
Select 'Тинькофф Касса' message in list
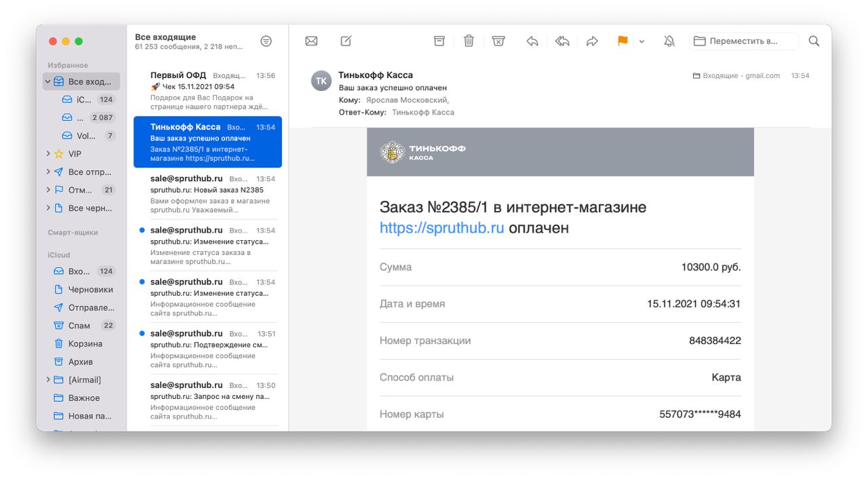(208, 142)
